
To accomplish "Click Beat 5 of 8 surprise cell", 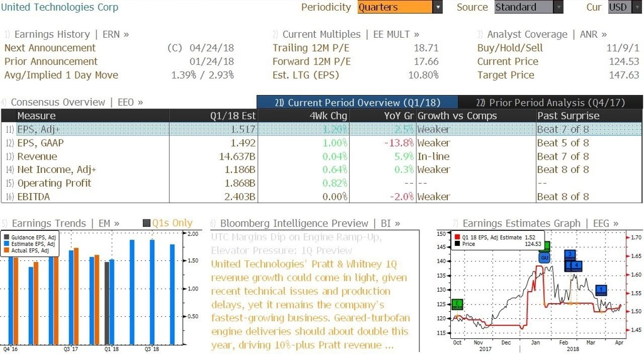I will point(563,143).
